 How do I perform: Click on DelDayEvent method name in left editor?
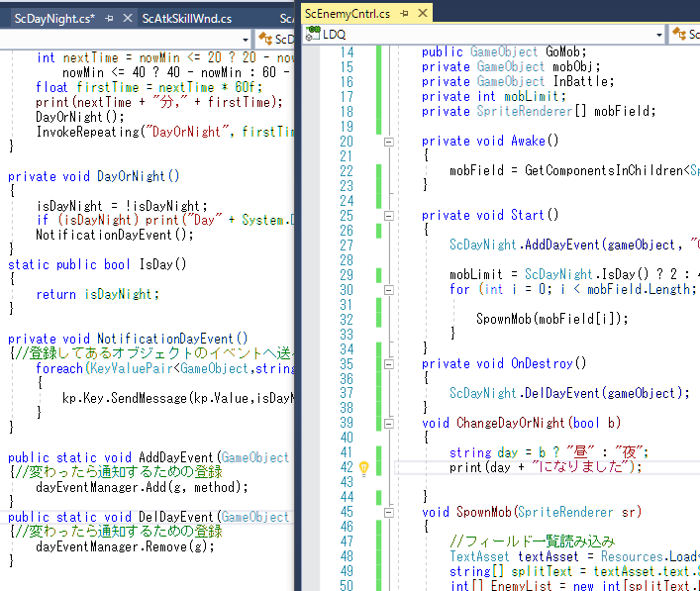coord(176,517)
